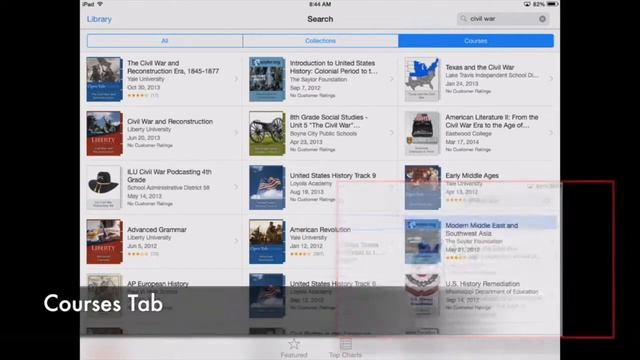Viewport: 640px width, 360px height.
Task: Click The Saylor Foundation under Introduction to US History
Action: point(318,80)
